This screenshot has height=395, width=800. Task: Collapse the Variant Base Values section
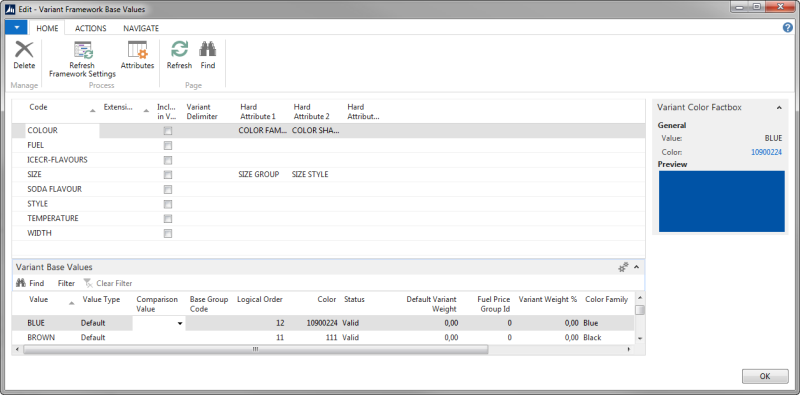[x=636, y=267]
